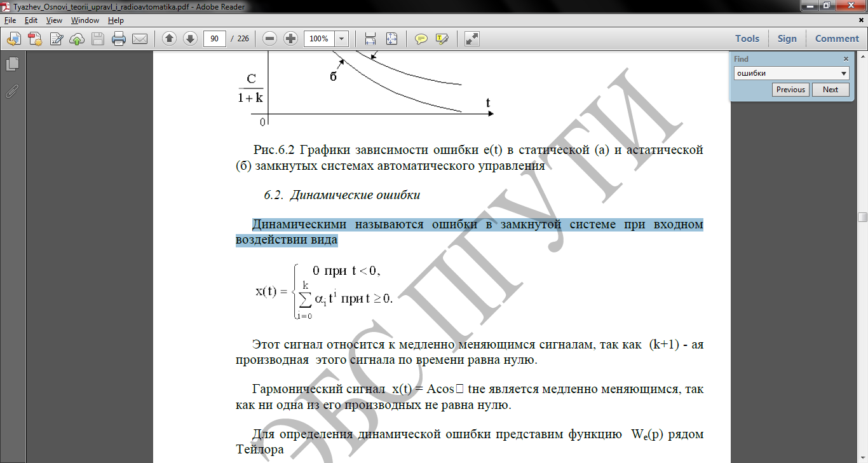Select the highlight text tool
The image size is (868, 463).
coord(442,39)
